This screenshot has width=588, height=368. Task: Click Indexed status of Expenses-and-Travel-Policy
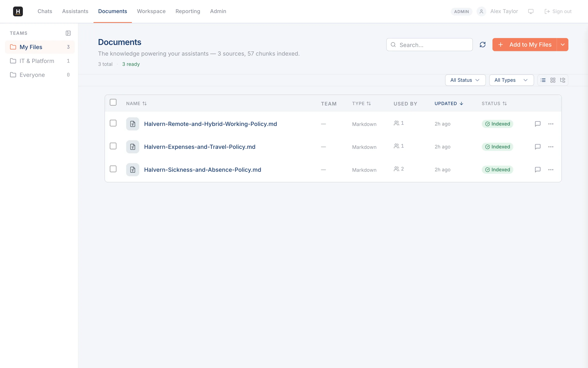click(497, 147)
